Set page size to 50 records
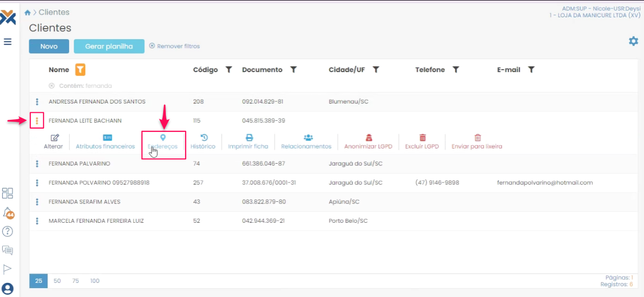The width and height of the screenshot is (644, 297). tap(57, 281)
